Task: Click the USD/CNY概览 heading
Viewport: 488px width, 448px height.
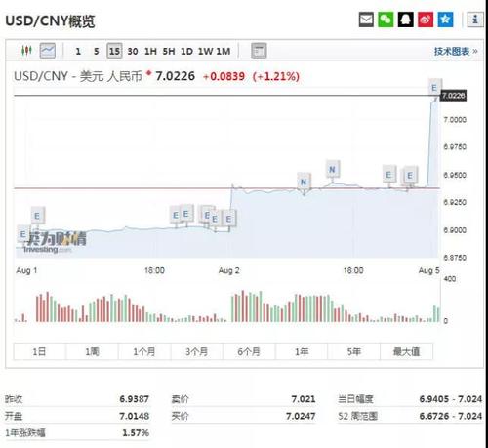Action: click(50, 21)
